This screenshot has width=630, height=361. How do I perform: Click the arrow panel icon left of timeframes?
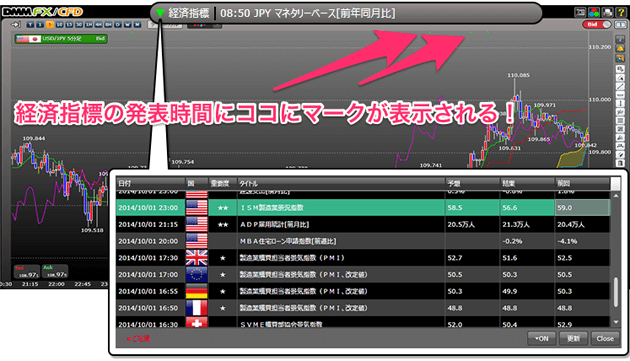tap(16, 25)
